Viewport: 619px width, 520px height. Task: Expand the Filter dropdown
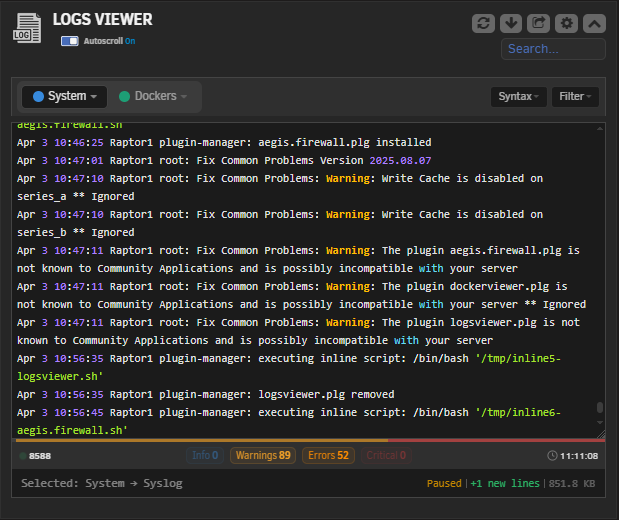[575, 96]
